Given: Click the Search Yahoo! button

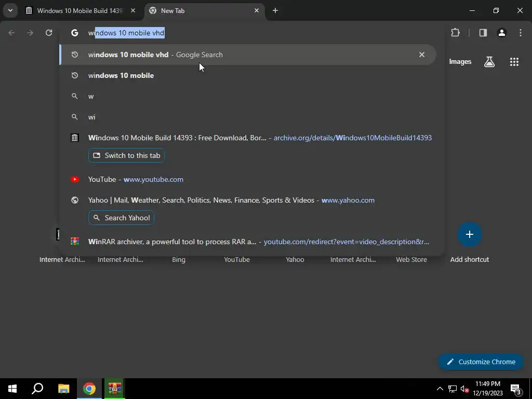Looking at the screenshot, I should click(x=122, y=218).
